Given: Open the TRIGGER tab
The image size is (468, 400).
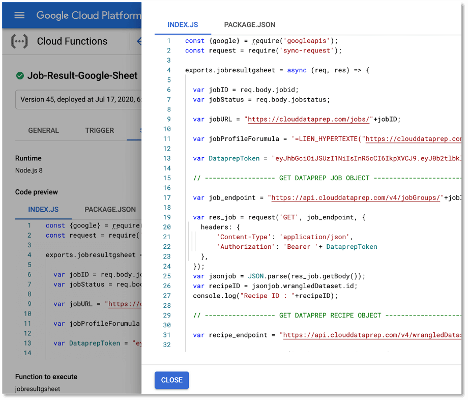Looking at the screenshot, I should pos(99,130).
